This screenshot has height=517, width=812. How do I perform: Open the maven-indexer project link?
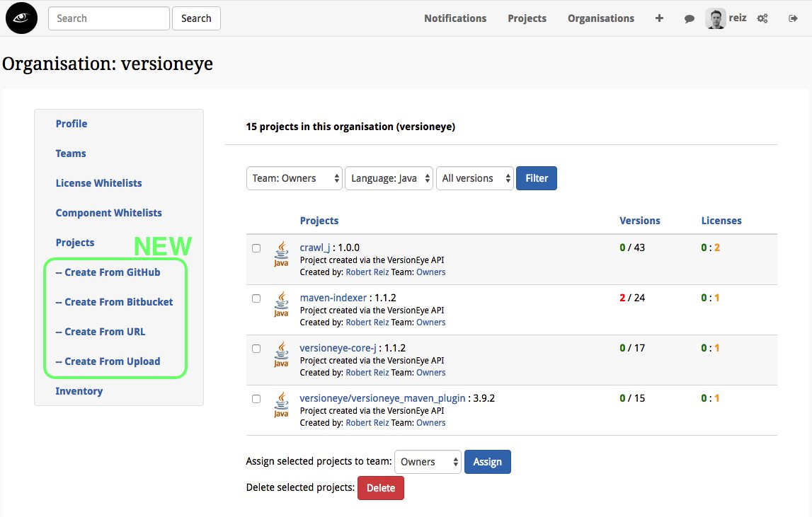333,298
